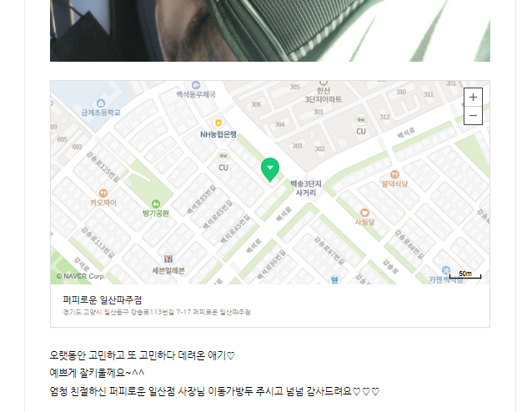Click the CU store icon below NH농협은행
This screenshot has width=532, height=412.
coord(223,156)
